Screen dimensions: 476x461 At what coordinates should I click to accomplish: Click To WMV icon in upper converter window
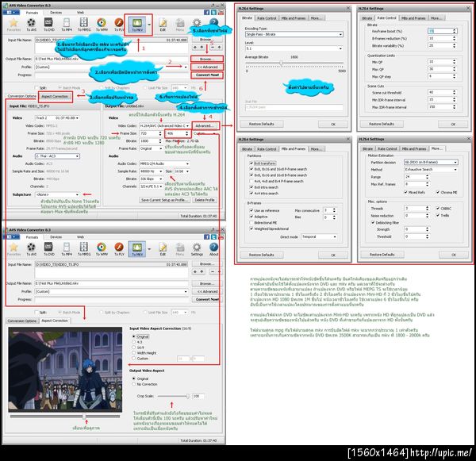pos(102,25)
